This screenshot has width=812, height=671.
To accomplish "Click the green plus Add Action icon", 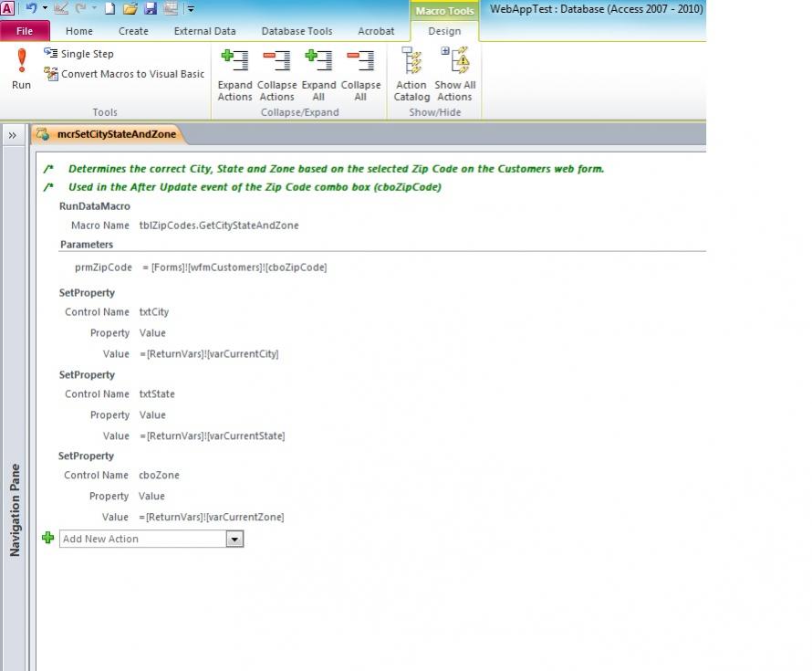I will click(x=47, y=538).
